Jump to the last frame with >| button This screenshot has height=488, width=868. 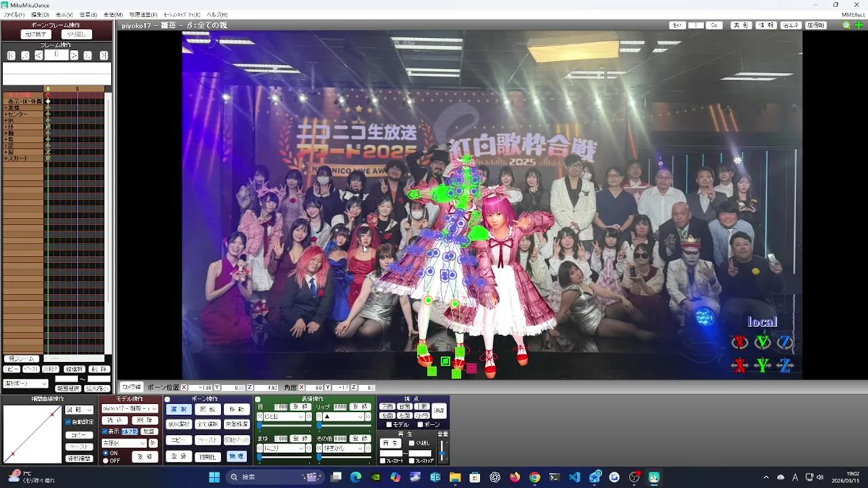pos(104,56)
